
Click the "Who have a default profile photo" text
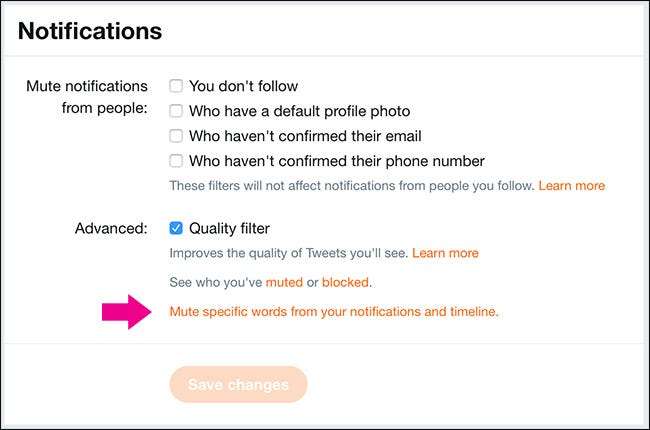point(299,111)
